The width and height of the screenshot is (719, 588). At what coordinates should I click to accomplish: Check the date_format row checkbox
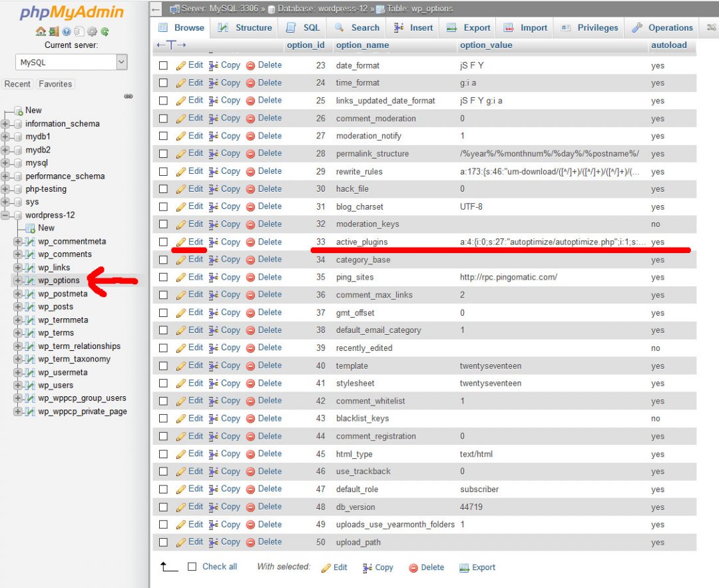(163, 65)
